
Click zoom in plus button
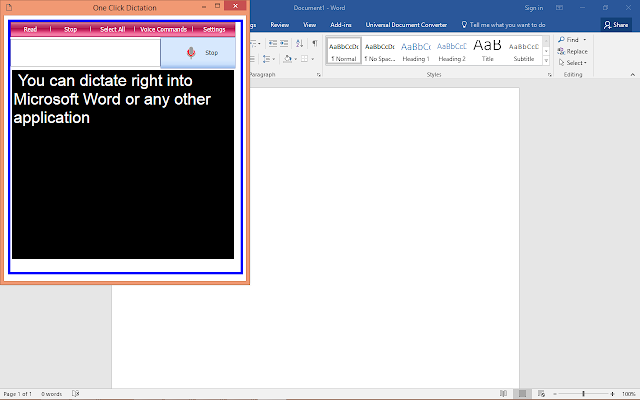pos(612,394)
